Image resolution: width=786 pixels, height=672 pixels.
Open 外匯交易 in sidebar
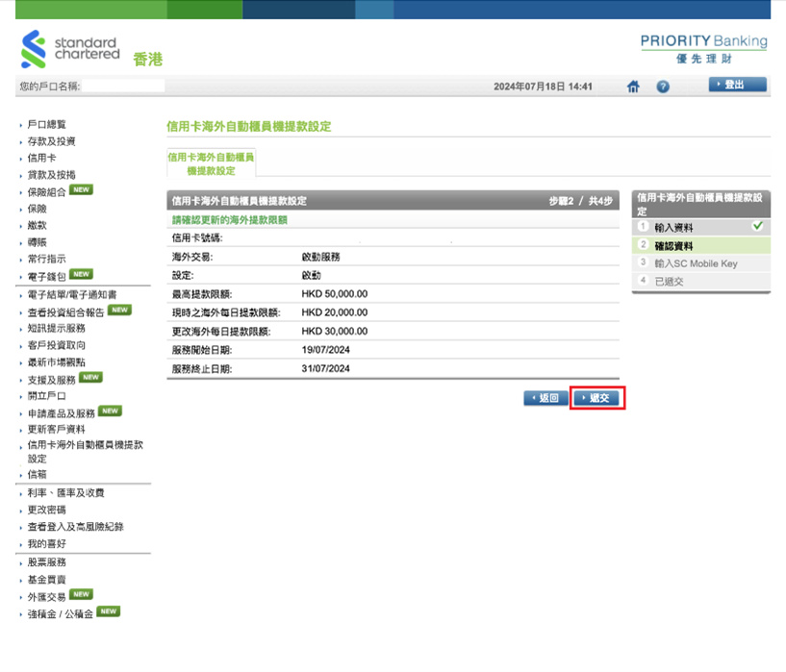click(46, 595)
